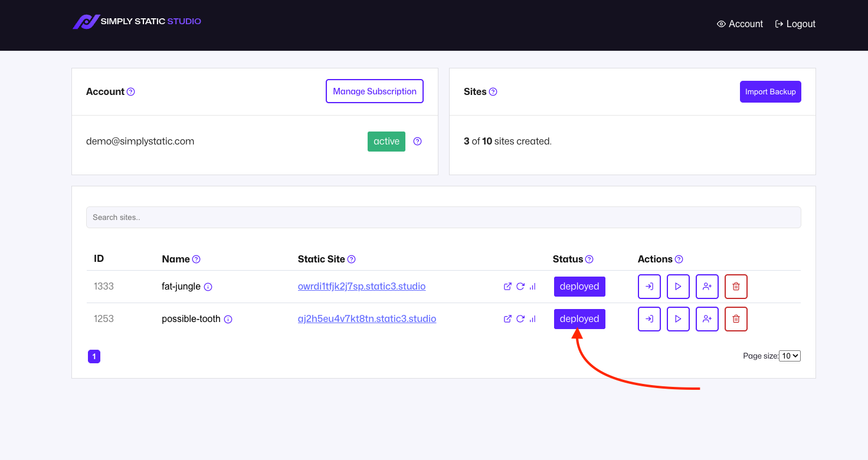The image size is (868, 460).
Task: Open aj2h5eu4v7kt8tn.static3.studio link
Action: pos(367,319)
